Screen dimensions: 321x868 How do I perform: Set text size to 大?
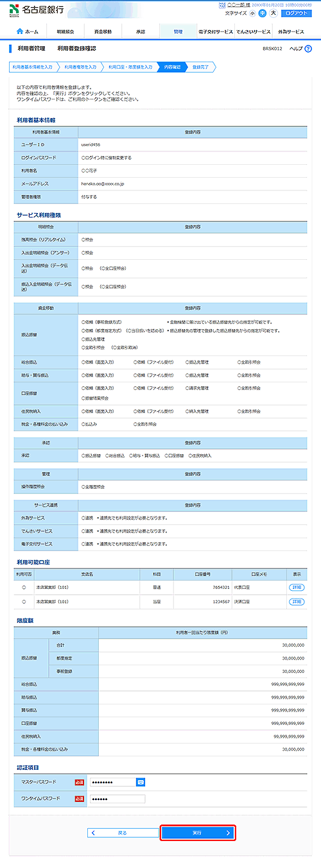pyautogui.click(x=273, y=13)
